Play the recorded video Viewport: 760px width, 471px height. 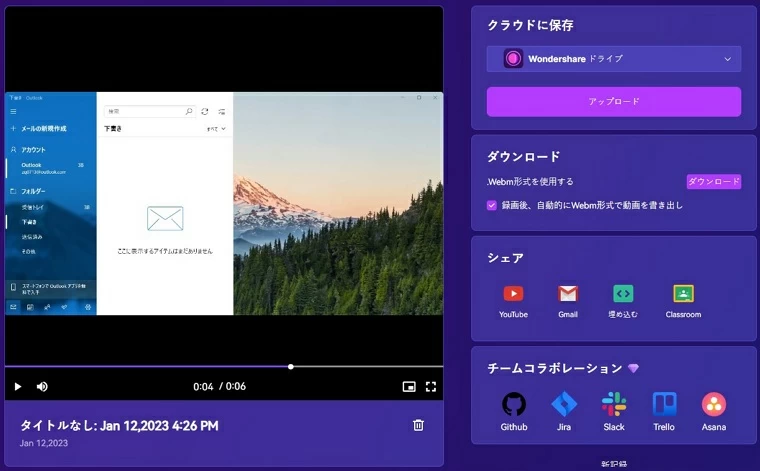point(18,386)
